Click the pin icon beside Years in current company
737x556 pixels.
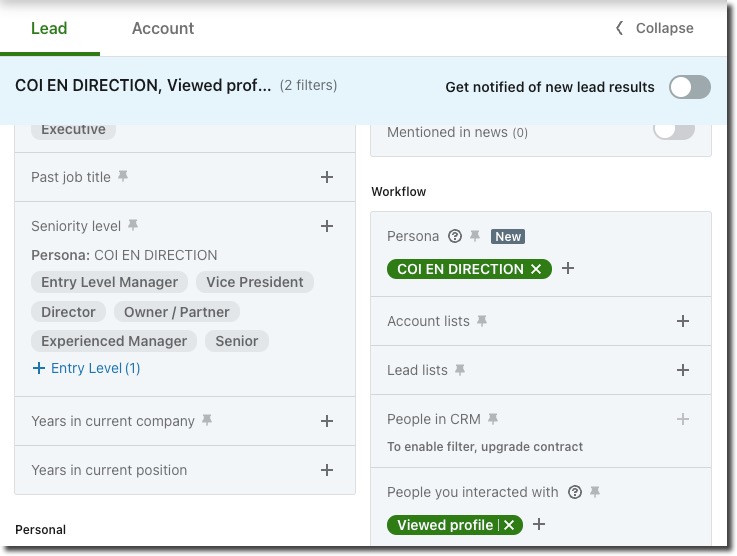(x=207, y=420)
